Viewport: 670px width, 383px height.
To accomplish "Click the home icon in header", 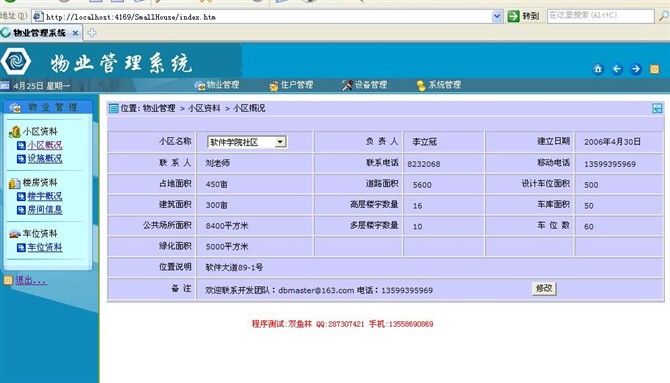I will pyautogui.click(x=598, y=69).
